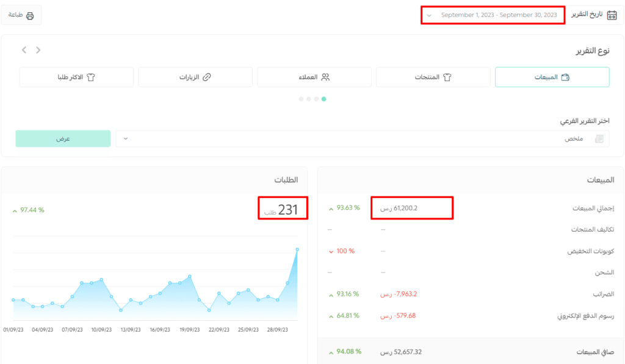
Task: Click the 01/09/23 chart axis label
Action: (x=13, y=330)
